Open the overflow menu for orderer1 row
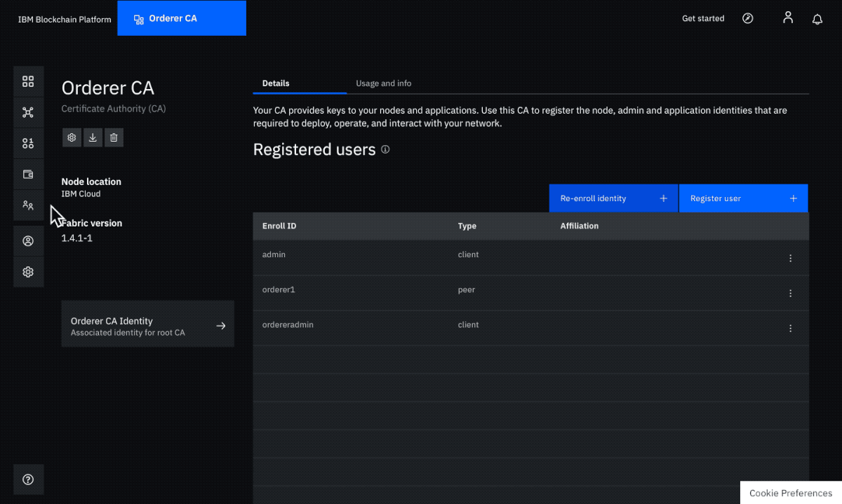Image resolution: width=842 pixels, height=504 pixels. 790,293
